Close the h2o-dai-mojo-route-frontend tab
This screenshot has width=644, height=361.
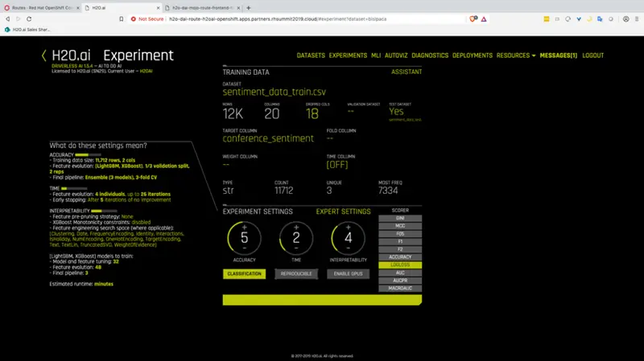click(238, 8)
